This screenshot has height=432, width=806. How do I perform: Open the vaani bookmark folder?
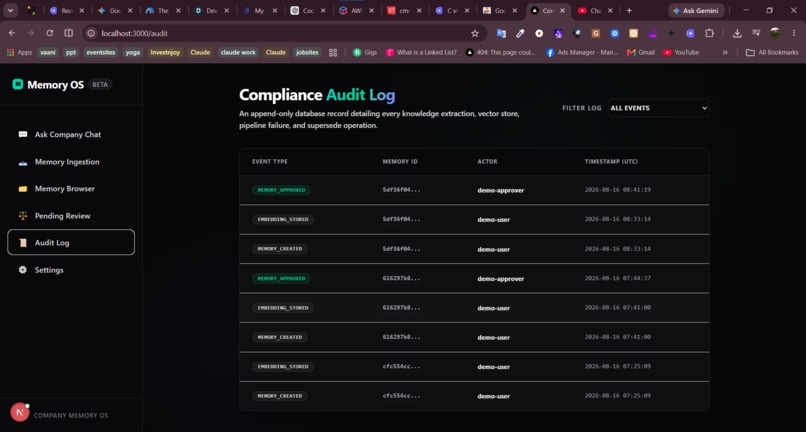pos(48,52)
